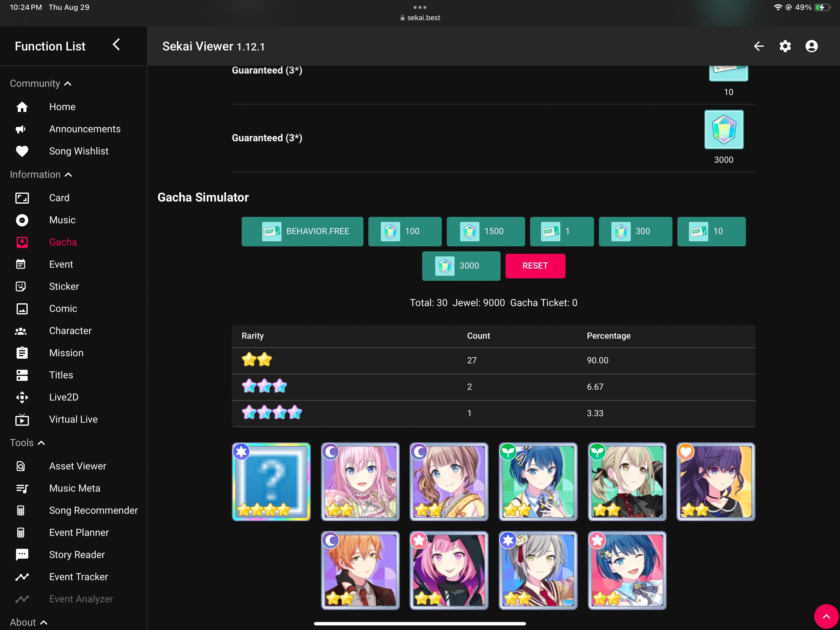840x630 pixels.
Task: Click the Asset Viewer icon under Tools
Action: coord(22,466)
